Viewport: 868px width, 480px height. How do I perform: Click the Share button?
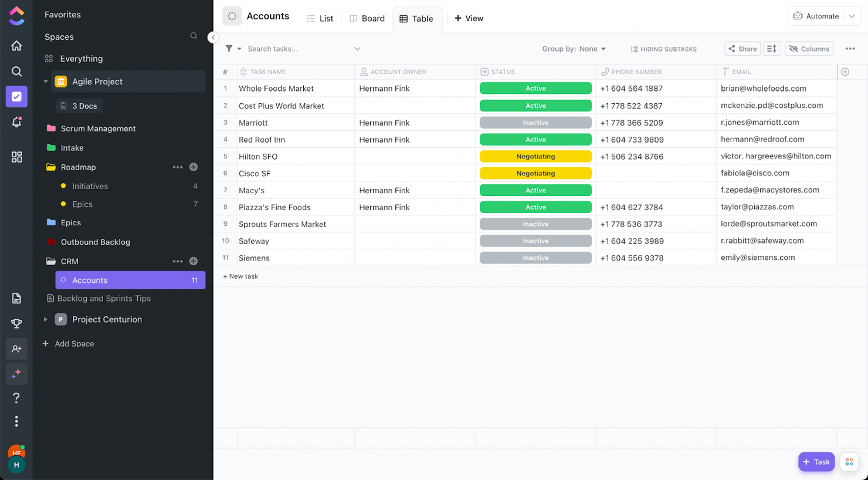[742, 49]
